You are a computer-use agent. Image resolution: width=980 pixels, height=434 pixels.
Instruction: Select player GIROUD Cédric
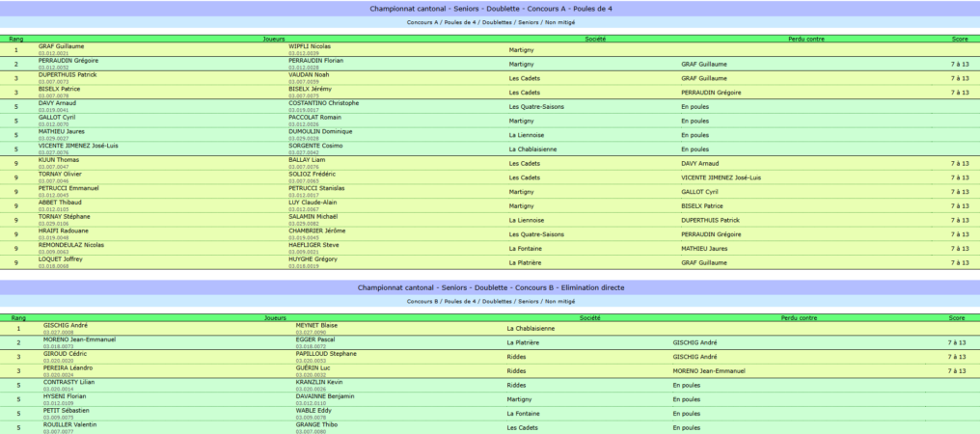(65, 354)
